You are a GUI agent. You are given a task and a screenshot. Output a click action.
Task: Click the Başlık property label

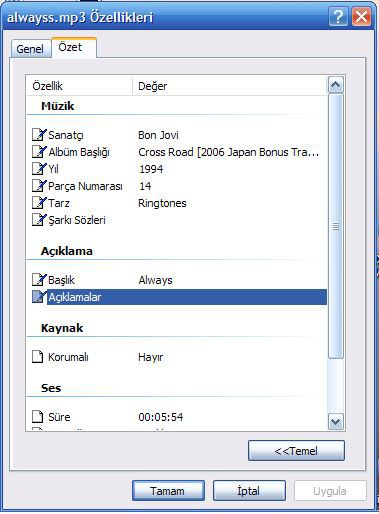pos(62,280)
